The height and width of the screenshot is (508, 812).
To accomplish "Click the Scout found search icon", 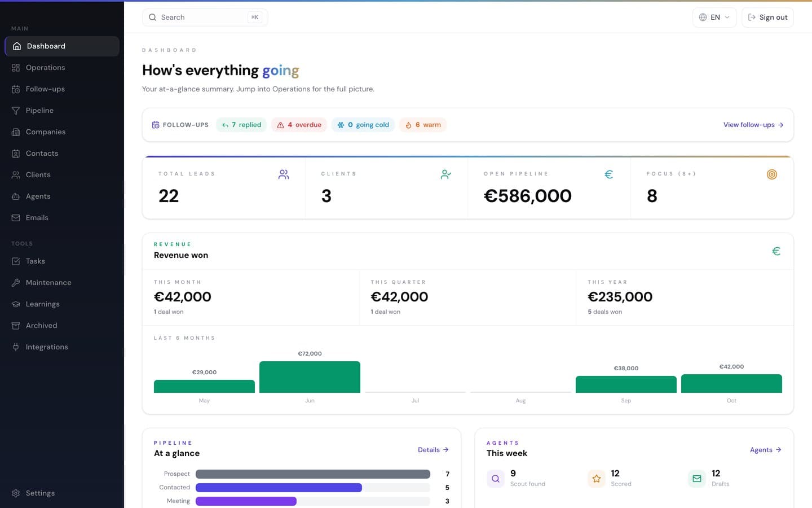I will (x=496, y=479).
